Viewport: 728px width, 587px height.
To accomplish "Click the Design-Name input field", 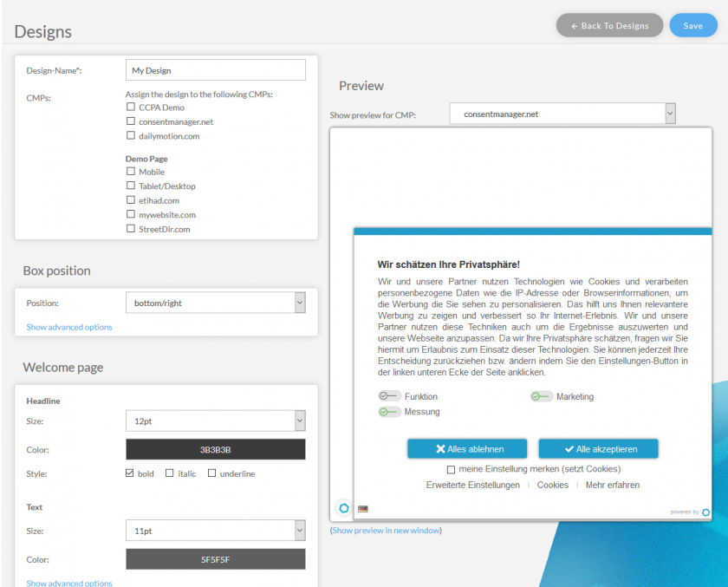I will coord(216,69).
